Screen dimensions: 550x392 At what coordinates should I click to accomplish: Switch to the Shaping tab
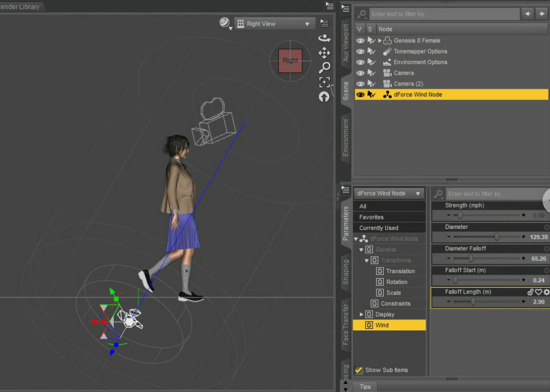[346, 272]
